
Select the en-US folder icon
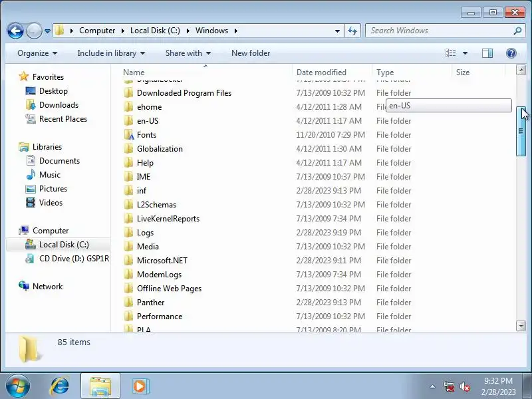pos(128,121)
